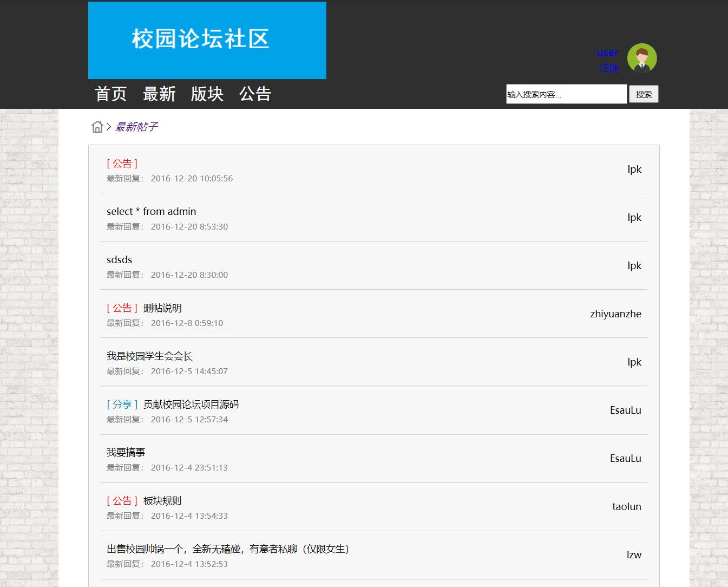Open the 出售校园帅锅一个 post by lzw
Image resolution: width=728 pixels, height=587 pixels.
[x=228, y=549]
